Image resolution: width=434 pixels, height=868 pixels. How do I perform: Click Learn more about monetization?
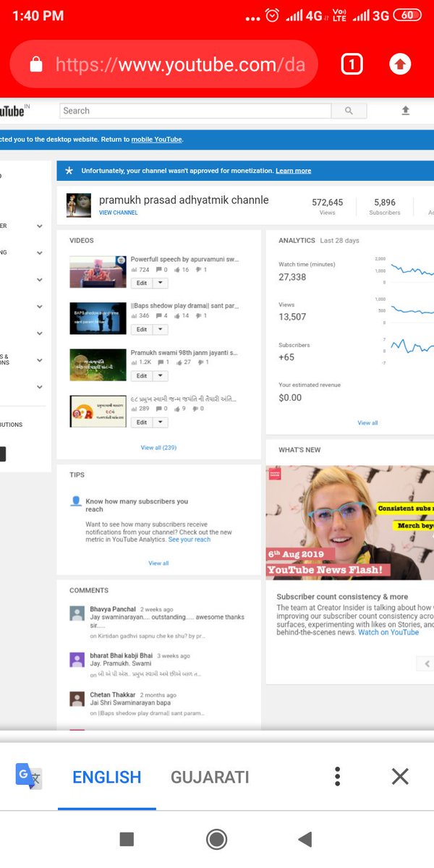[293, 171]
